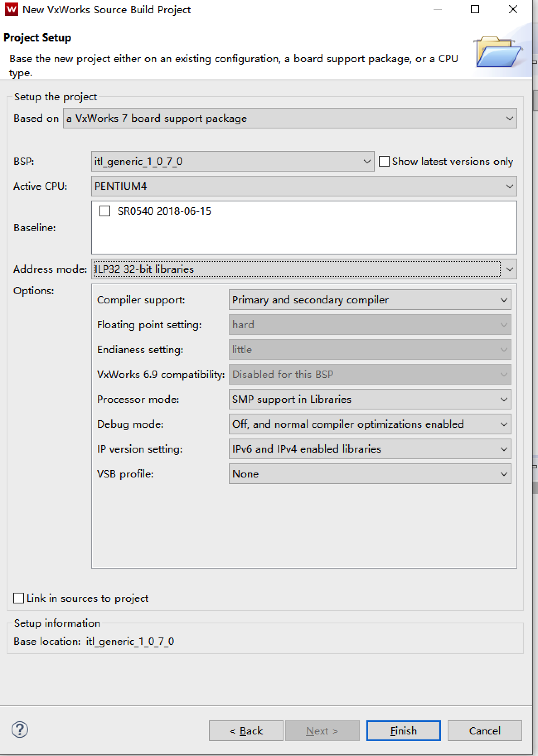538x756 pixels.
Task: Open the Based on dropdown
Action: (x=290, y=118)
